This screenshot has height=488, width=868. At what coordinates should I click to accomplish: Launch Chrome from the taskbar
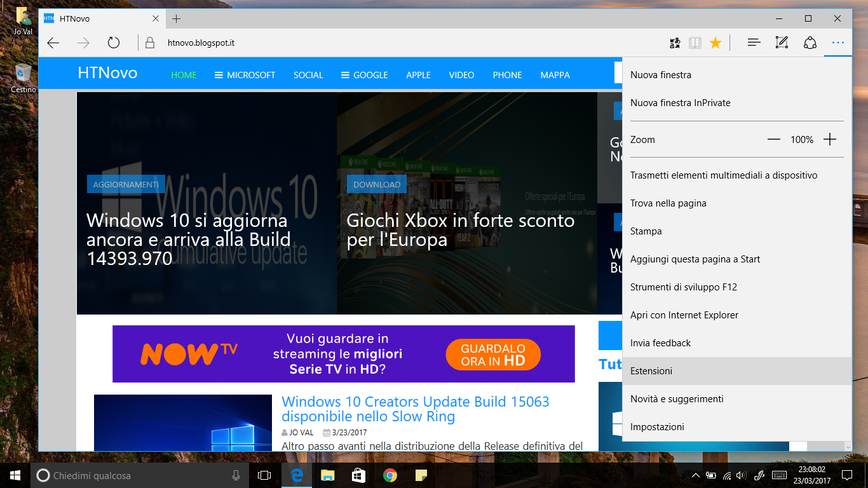click(x=390, y=475)
